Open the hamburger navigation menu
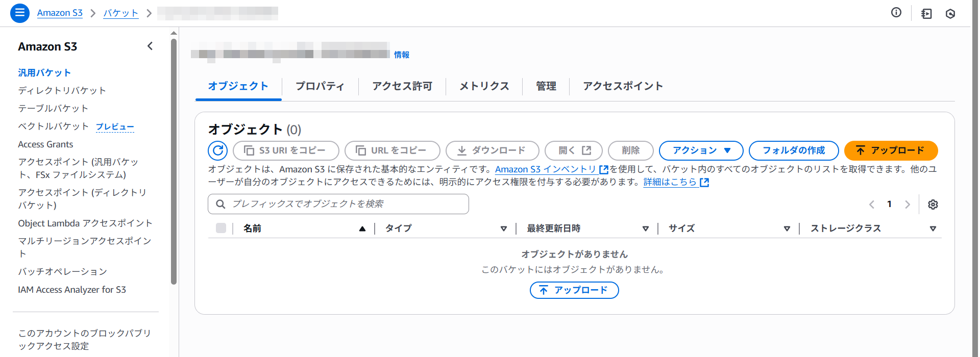 point(19,13)
